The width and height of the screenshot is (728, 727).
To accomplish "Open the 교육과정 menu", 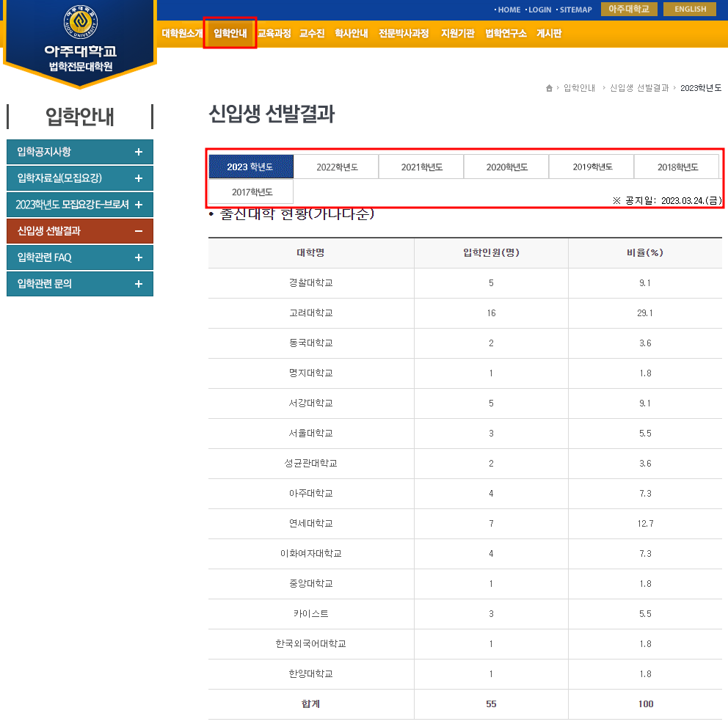I will coord(274,34).
